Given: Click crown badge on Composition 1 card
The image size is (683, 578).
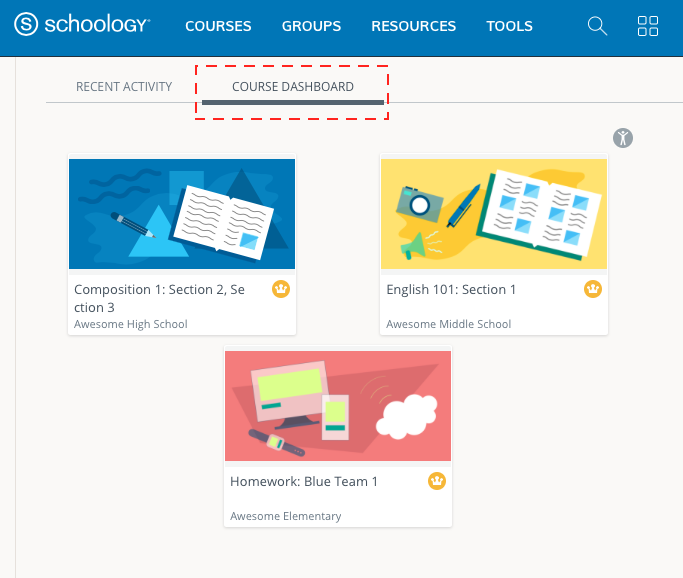Looking at the screenshot, I should 281,289.
